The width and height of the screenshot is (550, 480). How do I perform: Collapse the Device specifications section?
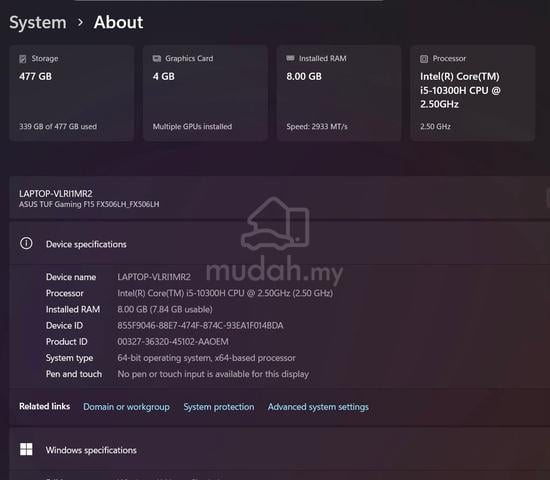pyautogui.click(x=280, y=244)
